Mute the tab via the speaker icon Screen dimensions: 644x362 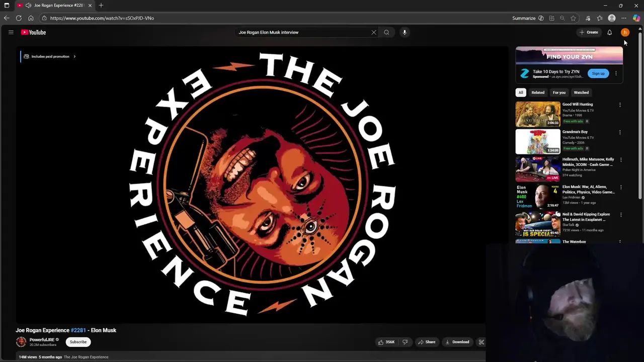pyautogui.click(x=29, y=6)
